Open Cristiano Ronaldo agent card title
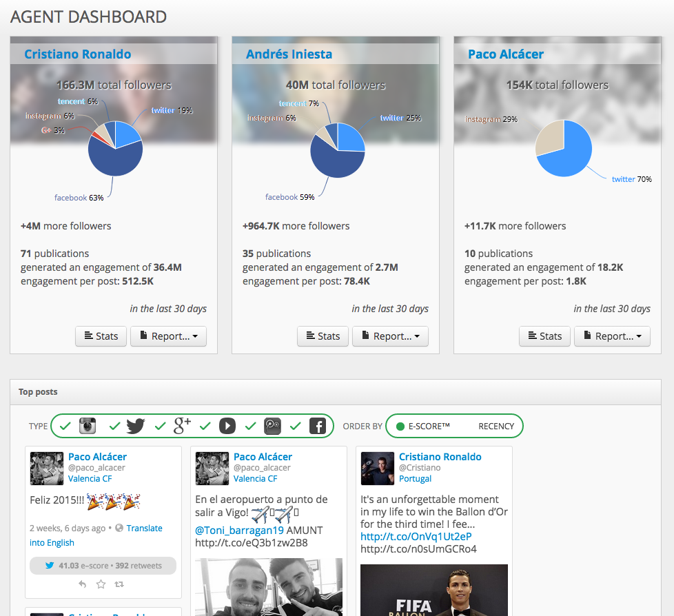This screenshot has width=674, height=616. [77, 54]
